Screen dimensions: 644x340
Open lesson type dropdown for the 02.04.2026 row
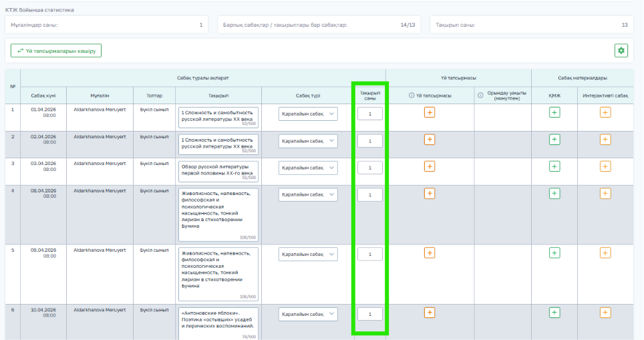point(308,141)
